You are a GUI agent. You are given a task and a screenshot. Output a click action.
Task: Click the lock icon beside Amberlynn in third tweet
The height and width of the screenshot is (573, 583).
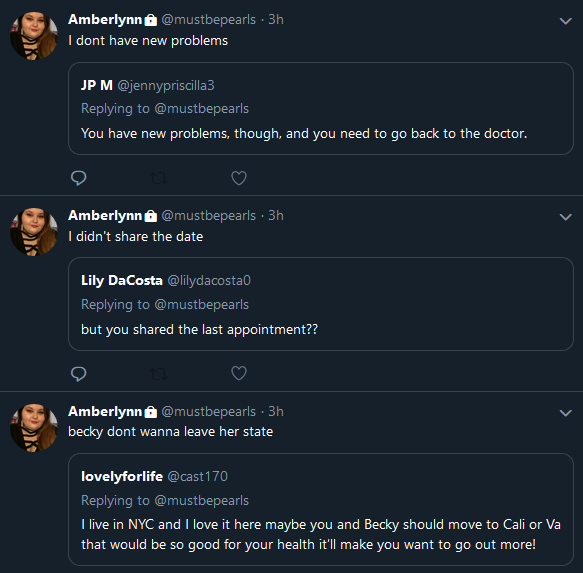(x=151, y=412)
